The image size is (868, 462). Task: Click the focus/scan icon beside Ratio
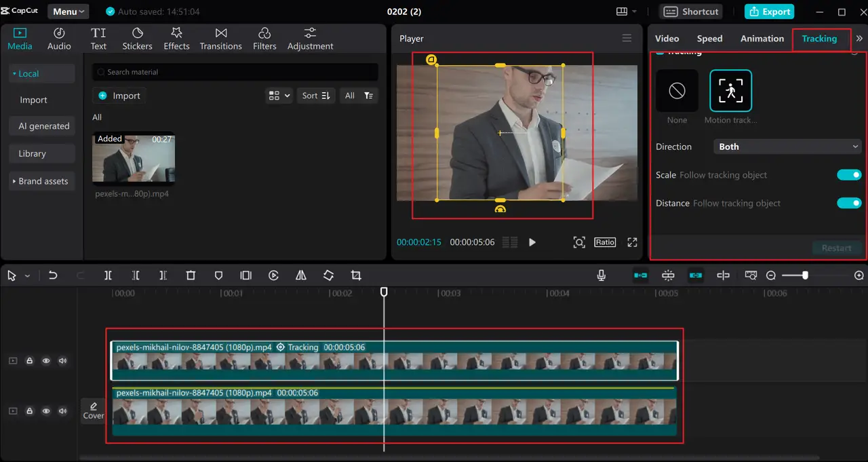[x=579, y=242]
